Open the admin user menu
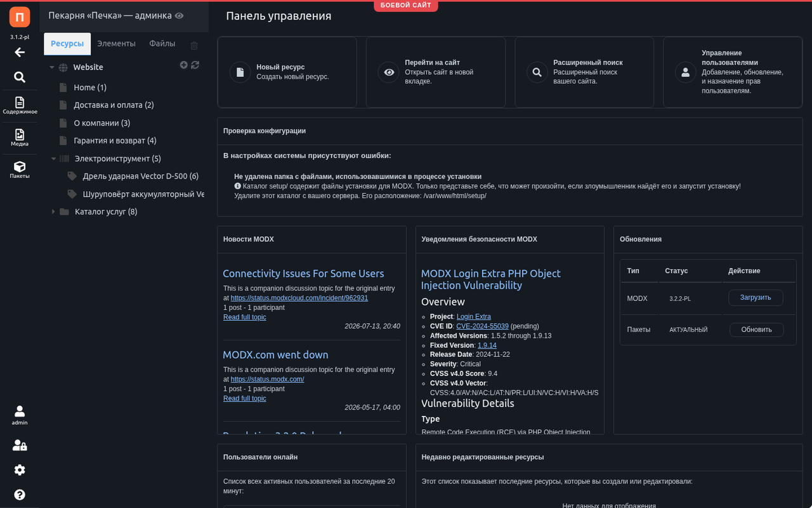 point(20,415)
